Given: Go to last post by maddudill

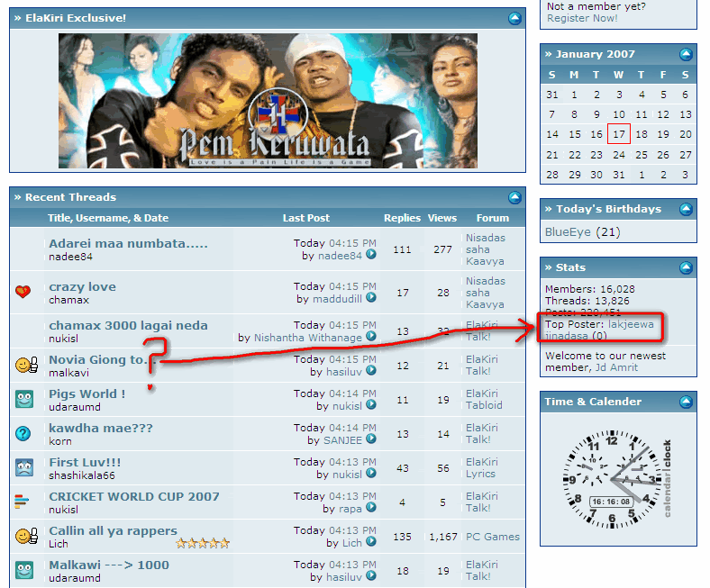Looking at the screenshot, I should pyautogui.click(x=371, y=298).
